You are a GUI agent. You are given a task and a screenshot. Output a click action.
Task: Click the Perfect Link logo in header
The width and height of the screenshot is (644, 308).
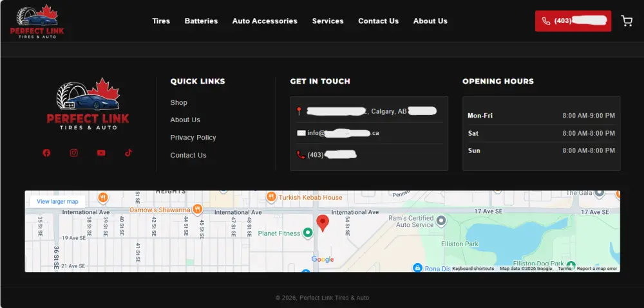pyautogui.click(x=37, y=21)
